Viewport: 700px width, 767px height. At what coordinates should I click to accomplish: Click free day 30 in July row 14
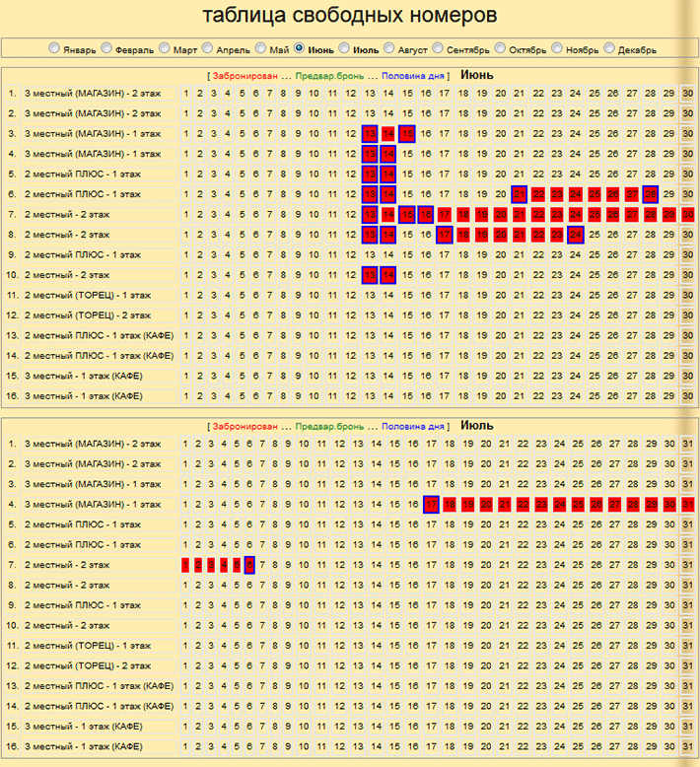click(669, 706)
